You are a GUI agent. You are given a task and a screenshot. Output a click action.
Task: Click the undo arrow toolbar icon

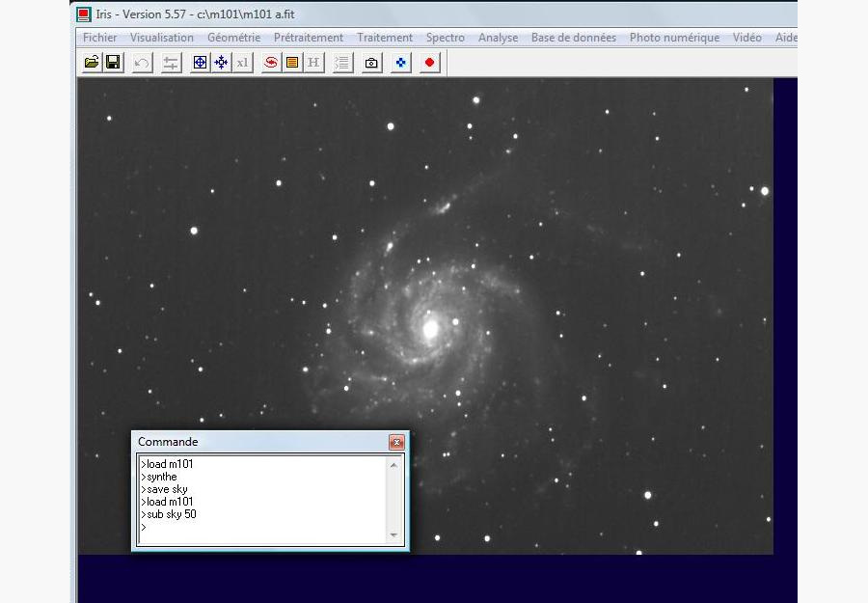143,63
